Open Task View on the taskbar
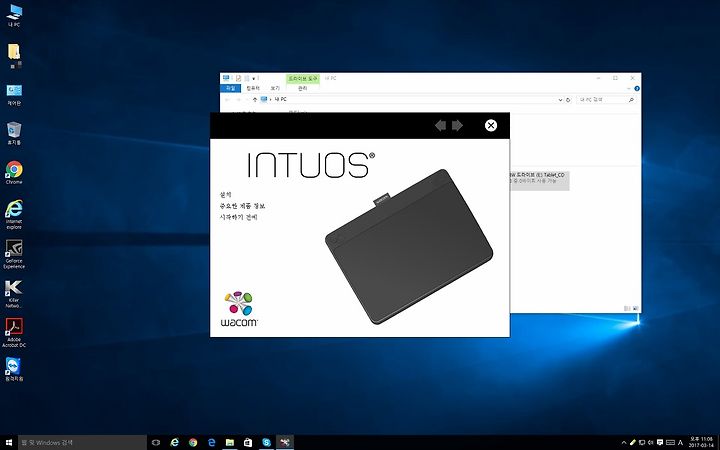Image resolution: width=720 pixels, height=450 pixels. click(156, 443)
